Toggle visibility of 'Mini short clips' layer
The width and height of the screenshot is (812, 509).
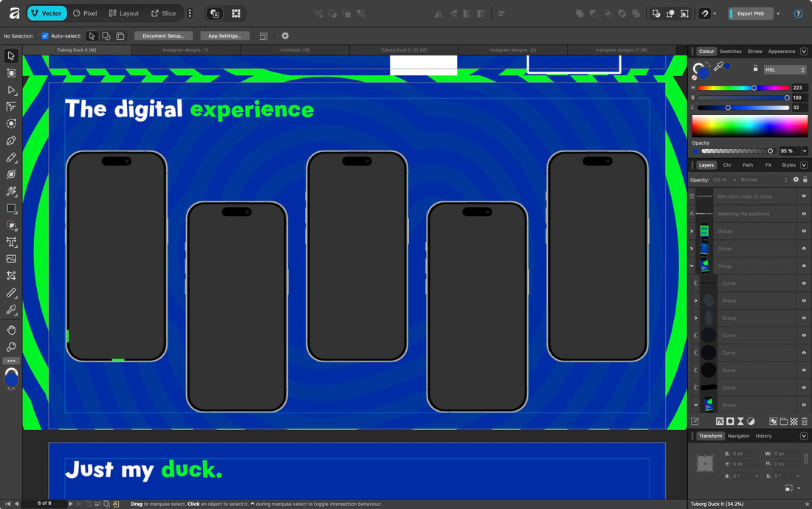(804, 196)
